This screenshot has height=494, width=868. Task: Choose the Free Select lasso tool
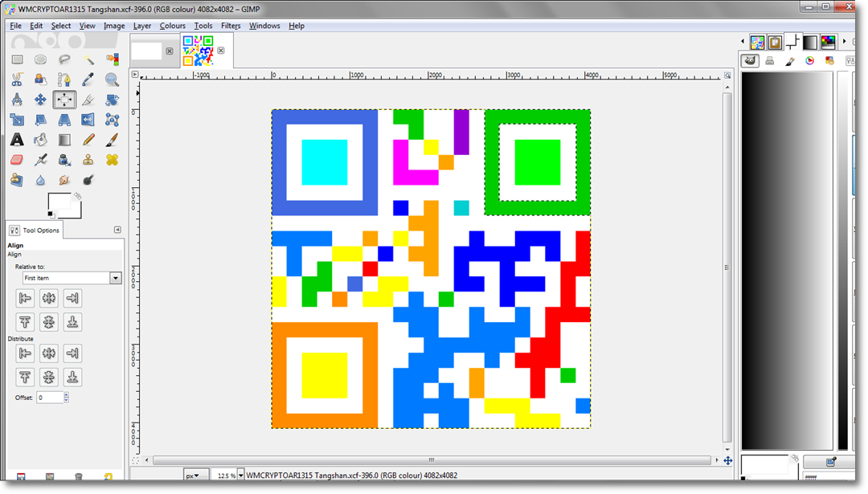(64, 59)
